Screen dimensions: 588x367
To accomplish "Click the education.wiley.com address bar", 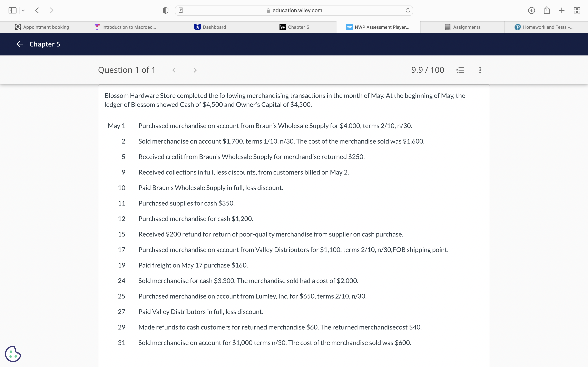I will point(297,10).
